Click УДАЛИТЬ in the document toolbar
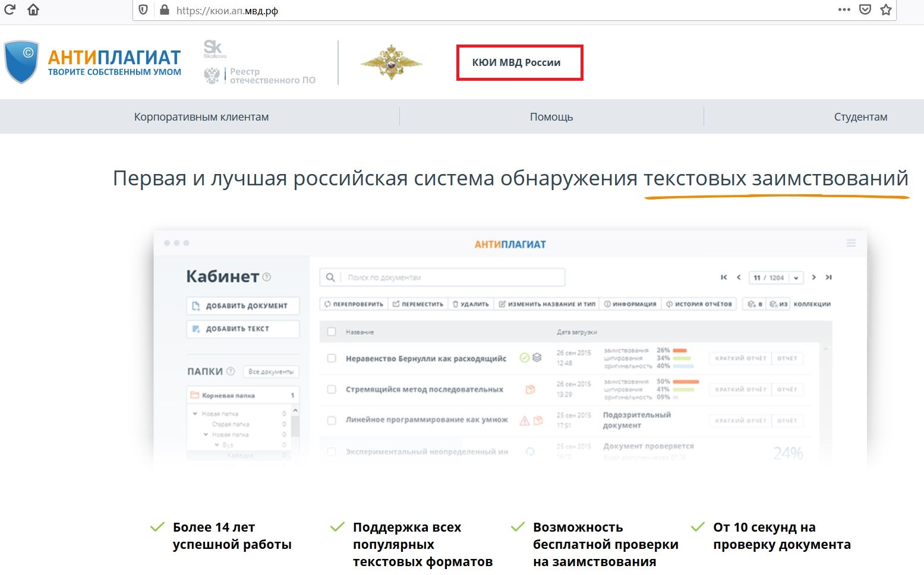This screenshot has width=924, height=575. [471, 304]
